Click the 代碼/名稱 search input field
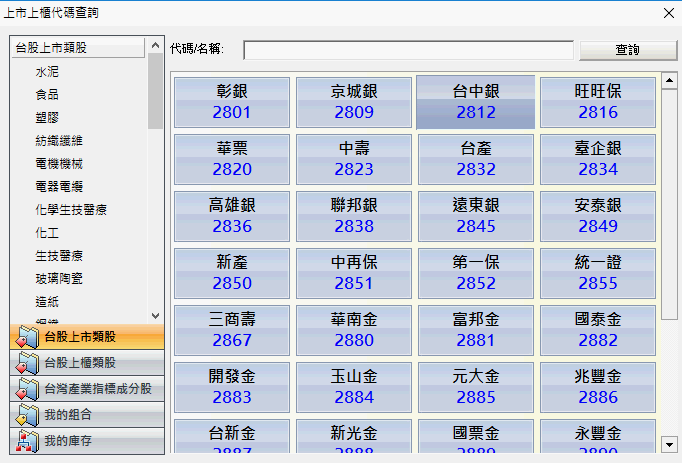Screen dimensions: 682x463 click(x=408, y=50)
